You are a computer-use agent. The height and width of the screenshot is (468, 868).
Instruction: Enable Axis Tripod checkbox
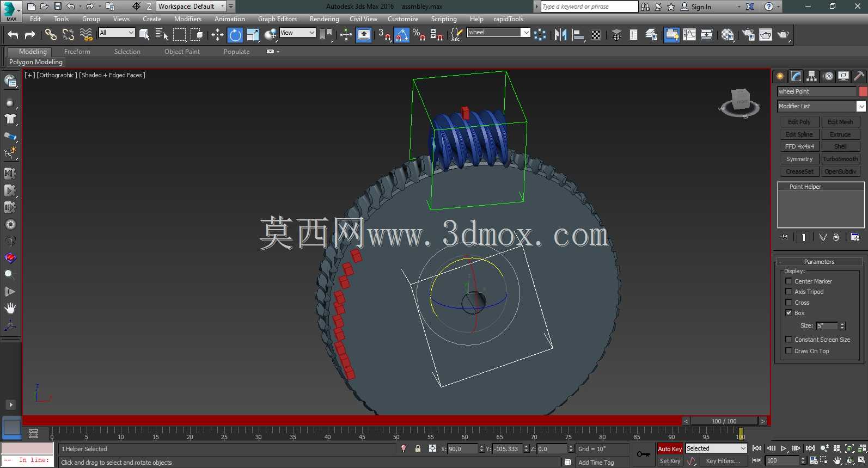[x=788, y=292]
